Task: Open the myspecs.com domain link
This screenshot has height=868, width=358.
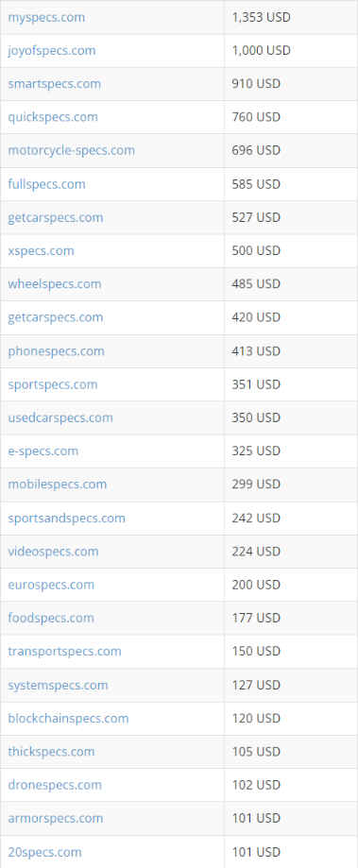Action: (x=46, y=18)
